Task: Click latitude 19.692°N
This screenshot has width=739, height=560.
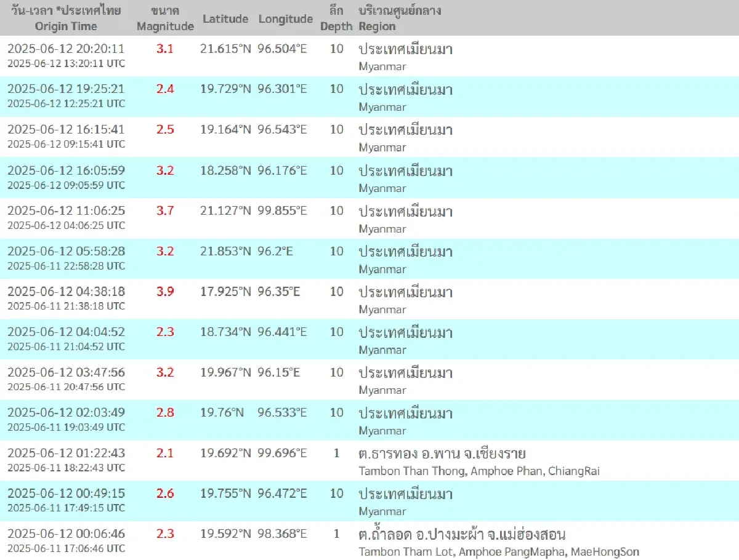Action: point(225,454)
